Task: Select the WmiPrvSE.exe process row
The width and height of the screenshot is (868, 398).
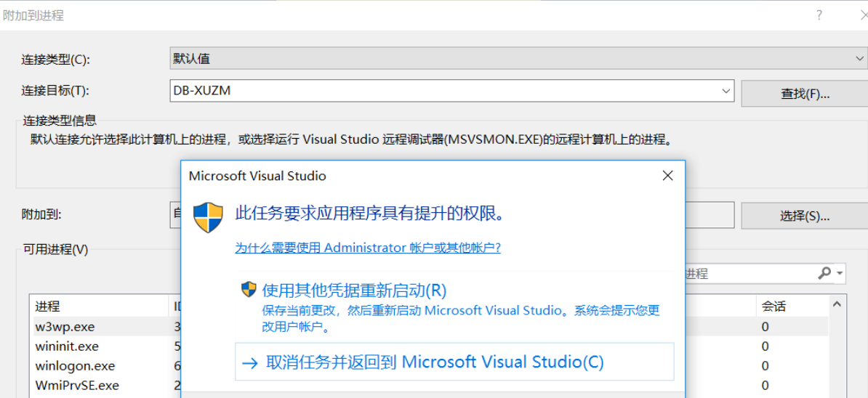Action: (429, 385)
